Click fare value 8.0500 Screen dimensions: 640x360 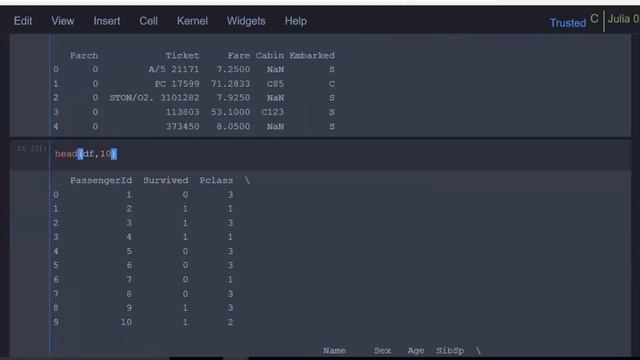(x=233, y=127)
